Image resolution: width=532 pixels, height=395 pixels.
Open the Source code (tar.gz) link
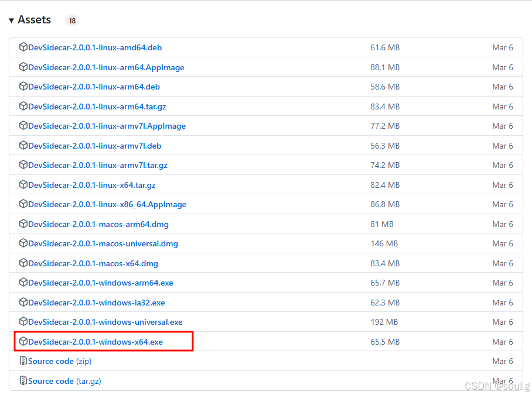[x=64, y=381]
